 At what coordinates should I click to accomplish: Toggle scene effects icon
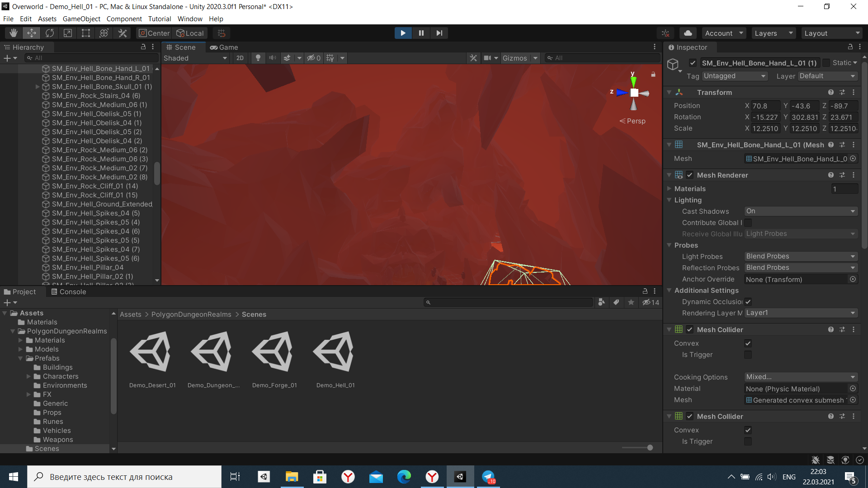pyautogui.click(x=287, y=58)
